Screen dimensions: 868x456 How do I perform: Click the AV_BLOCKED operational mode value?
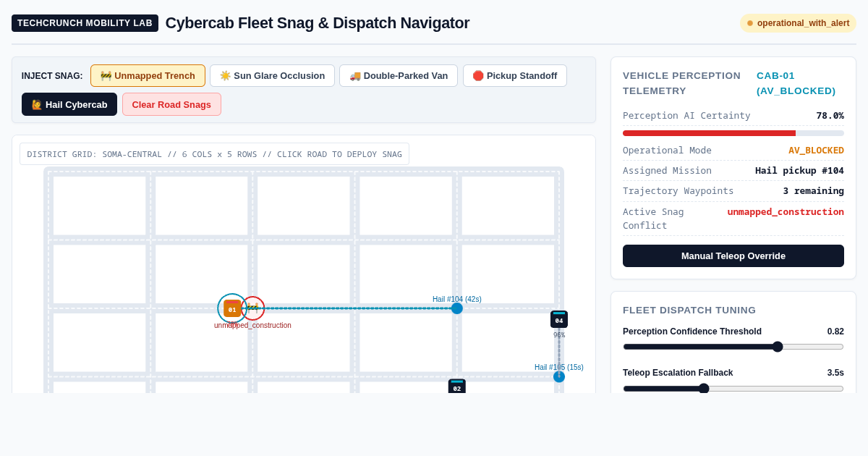coord(816,150)
